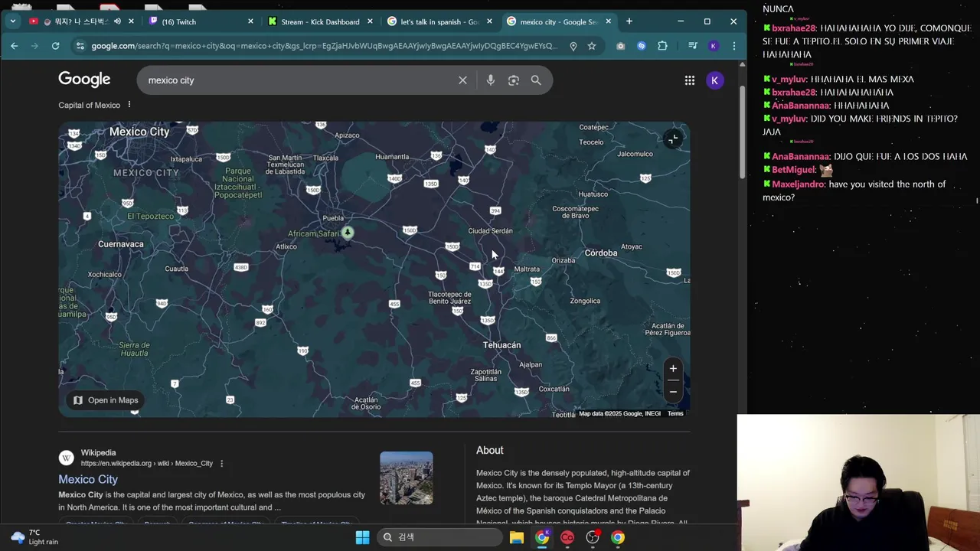Zoom out on the map
This screenshot has height=551, width=980.
point(673,392)
